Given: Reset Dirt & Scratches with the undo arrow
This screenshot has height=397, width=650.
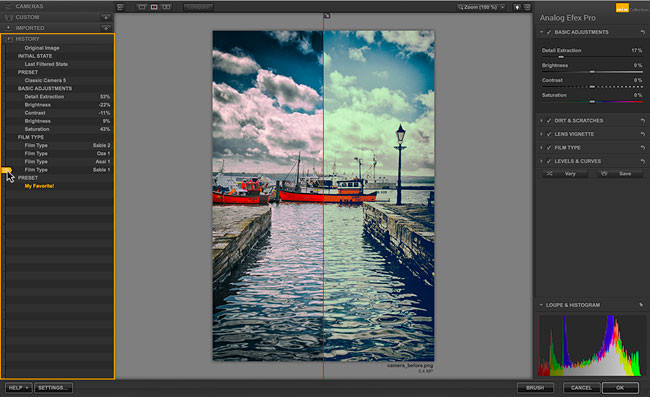Looking at the screenshot, I should tap(643, 120).
